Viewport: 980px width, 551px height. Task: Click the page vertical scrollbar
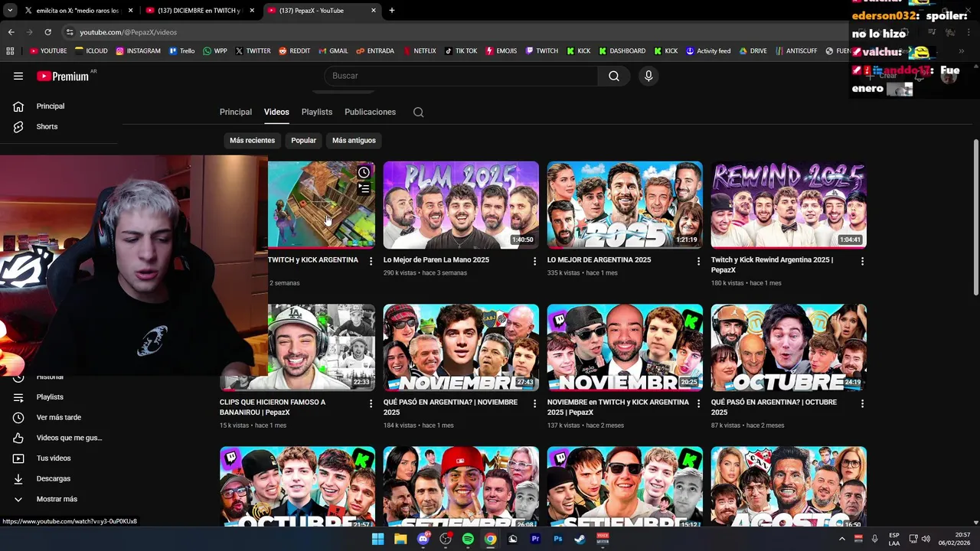pos(975,218)
